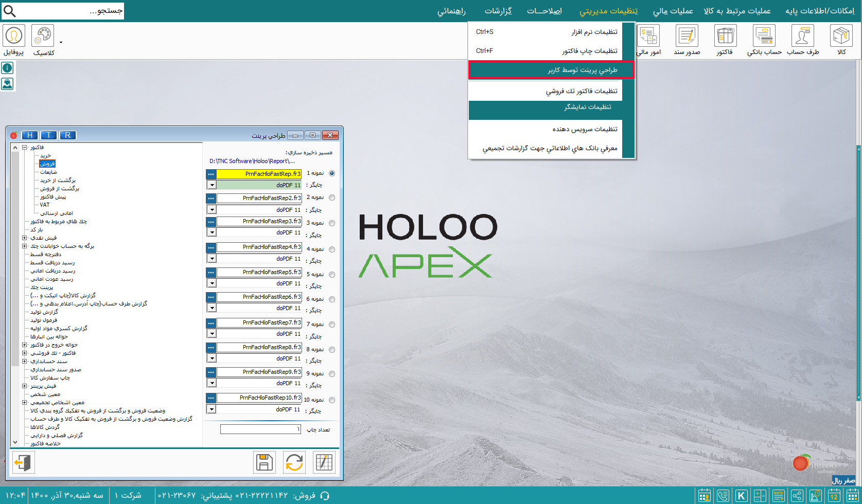Viewport: 862px width, 504px height.
Task: Click the user support icon below info icon
Action: coord(7,83)
